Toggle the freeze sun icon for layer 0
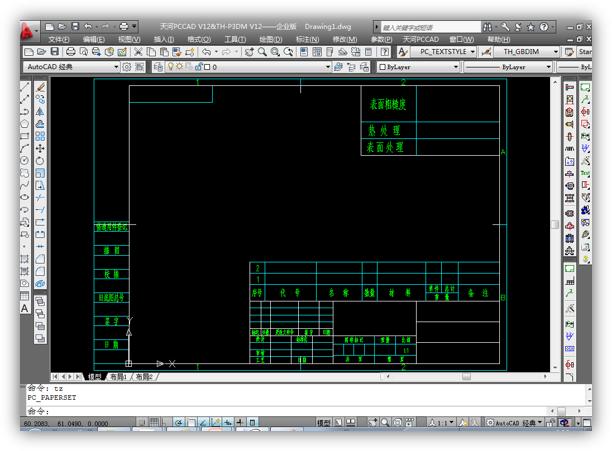612x451 pixels. tap(181, 67)
